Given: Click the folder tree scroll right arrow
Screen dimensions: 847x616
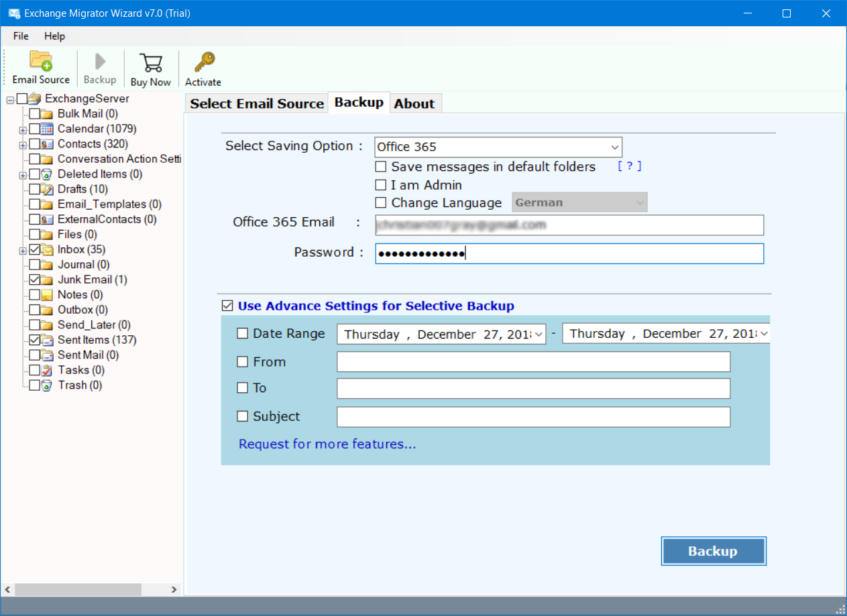Looking at the screenshot, I should point(174,590).
